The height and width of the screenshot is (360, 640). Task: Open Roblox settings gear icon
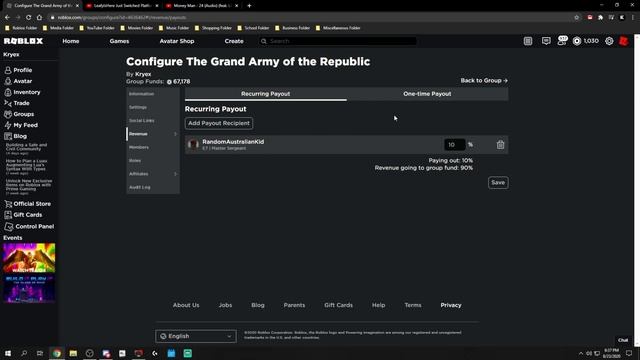coord(609,41)
